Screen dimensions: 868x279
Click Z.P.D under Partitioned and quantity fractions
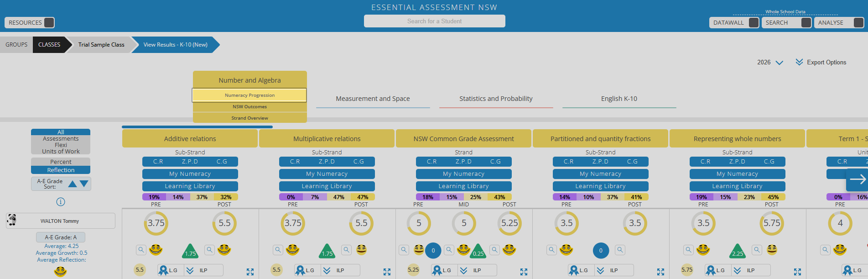pos(600,162)
